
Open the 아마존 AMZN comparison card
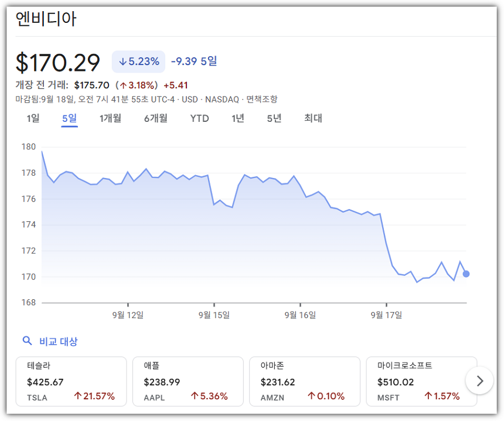click(305, 382)
